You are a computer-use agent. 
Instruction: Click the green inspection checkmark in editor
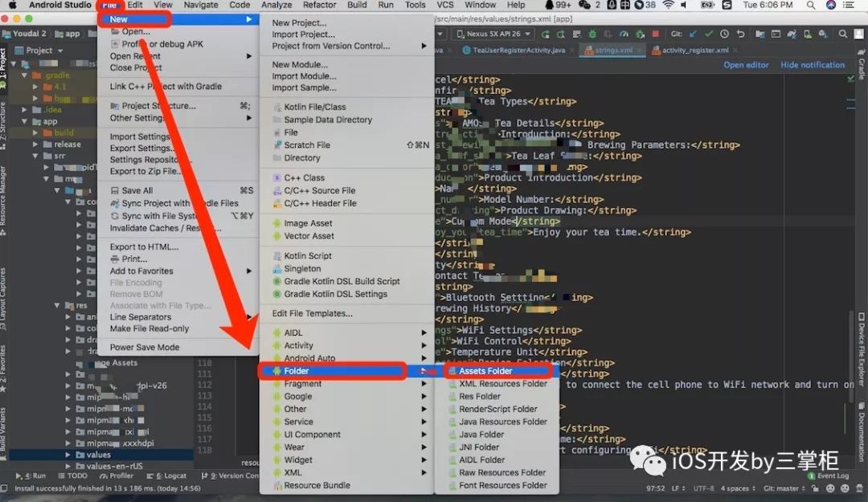click(x=851, y=80)
